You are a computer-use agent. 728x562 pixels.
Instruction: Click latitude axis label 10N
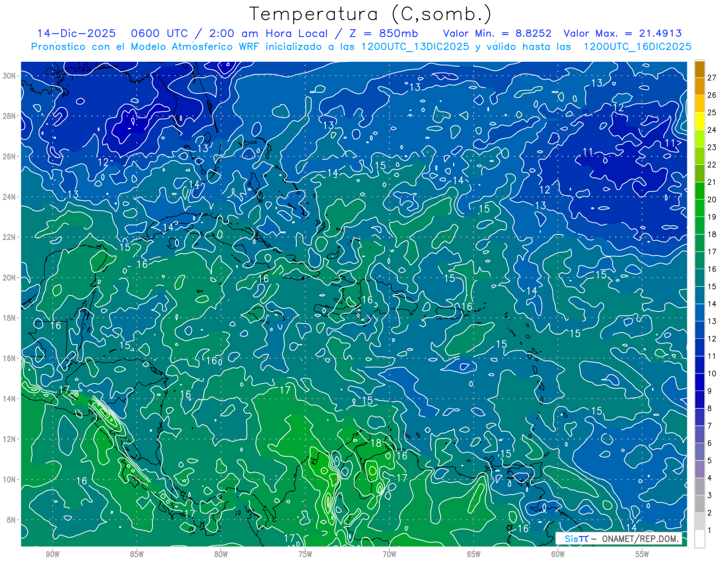10,480
